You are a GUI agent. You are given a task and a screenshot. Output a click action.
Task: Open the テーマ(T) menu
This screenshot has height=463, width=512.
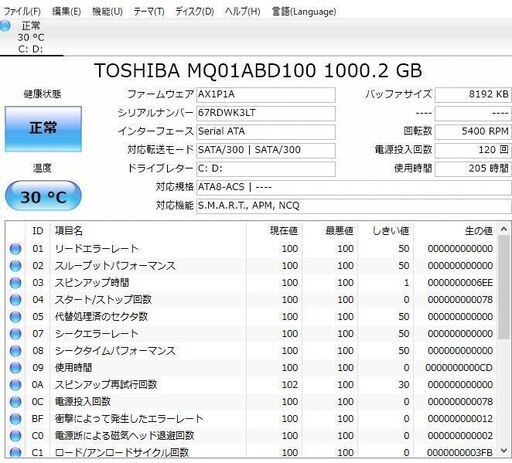[x=149, y=11]
